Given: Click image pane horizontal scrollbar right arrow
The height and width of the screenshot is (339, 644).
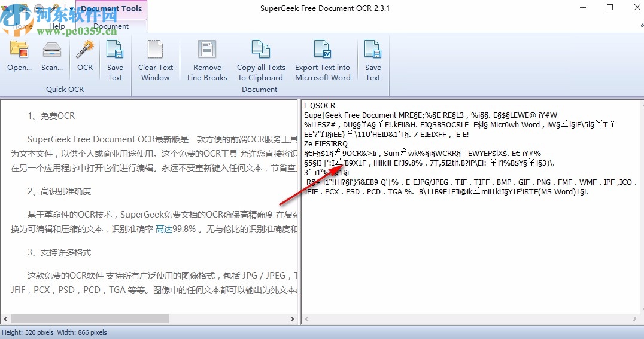Looking at the screenshot, I should tap(293, 319).
